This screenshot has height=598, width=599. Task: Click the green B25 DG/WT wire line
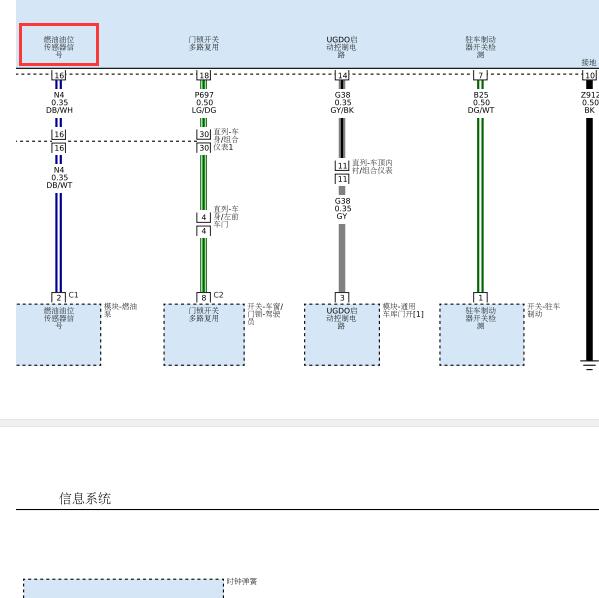click(x=481, y=205)
